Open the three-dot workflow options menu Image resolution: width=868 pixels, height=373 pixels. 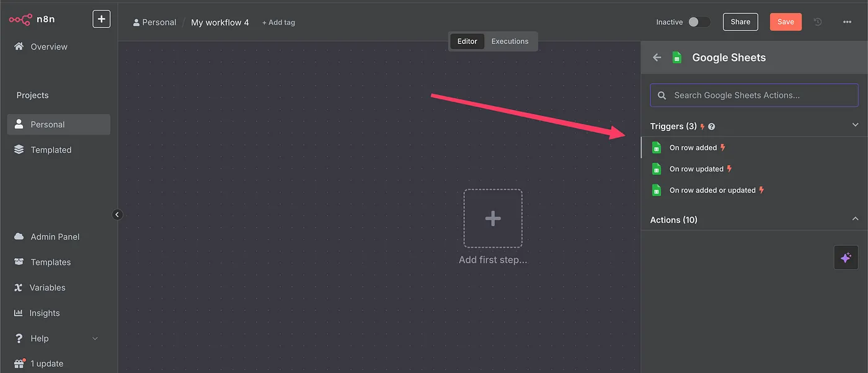tap(848, 22)
